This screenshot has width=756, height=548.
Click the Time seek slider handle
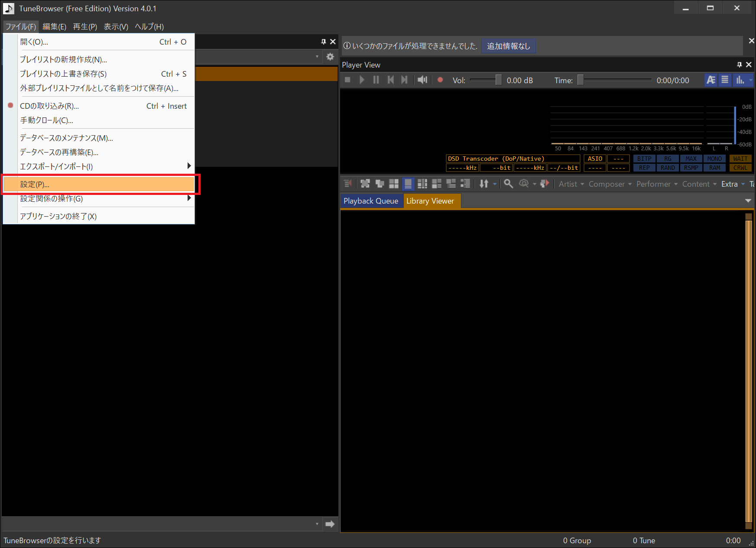click(x=581, y=80)
